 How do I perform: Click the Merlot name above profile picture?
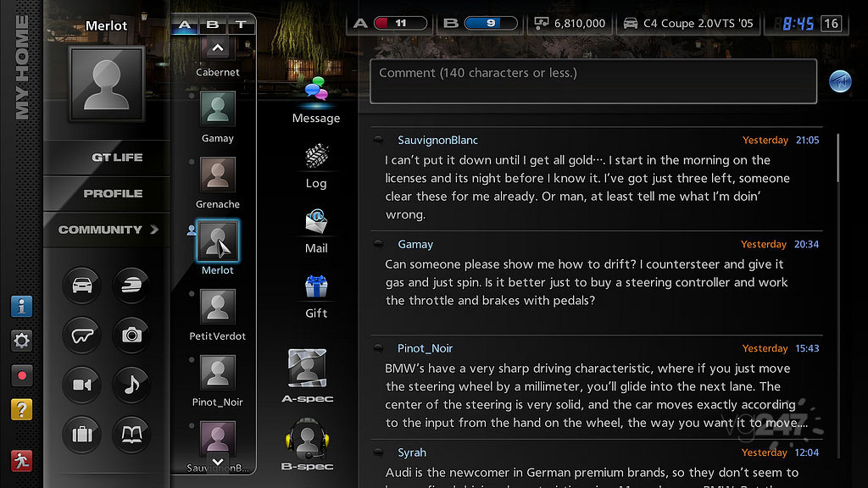pos(106,26)
